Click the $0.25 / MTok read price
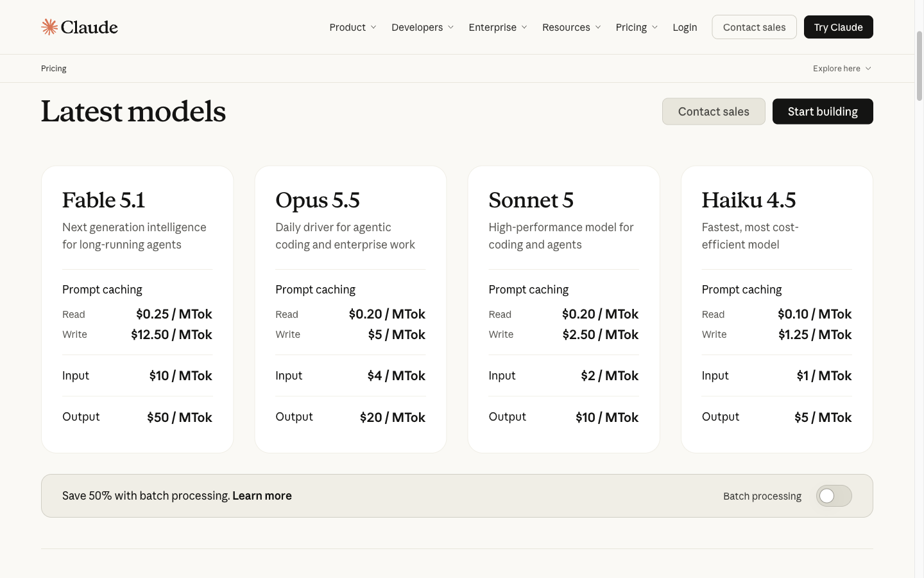924x578 pixels. coord(174,314)
